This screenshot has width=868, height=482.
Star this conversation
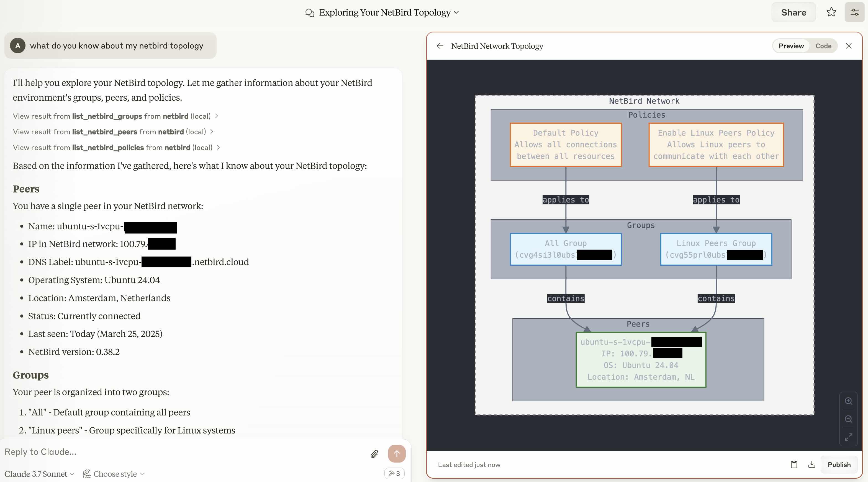831,12
